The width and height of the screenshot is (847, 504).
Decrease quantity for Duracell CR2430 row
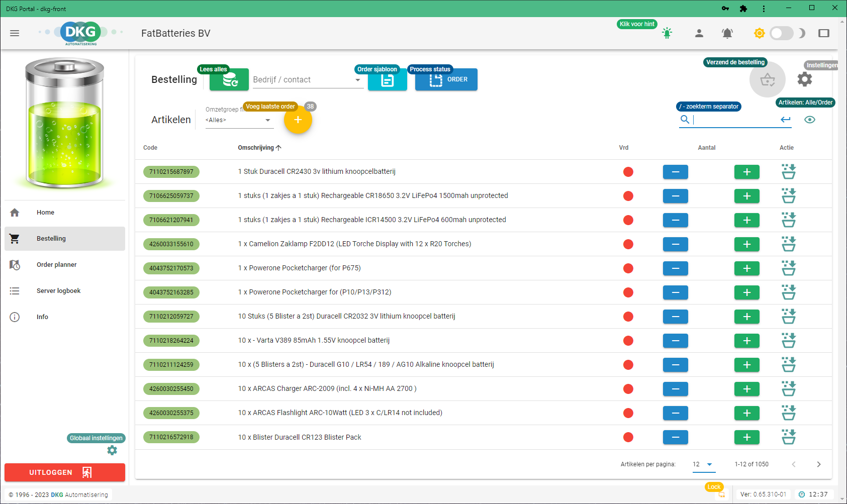pyautogui.click(x=676, y=172)
